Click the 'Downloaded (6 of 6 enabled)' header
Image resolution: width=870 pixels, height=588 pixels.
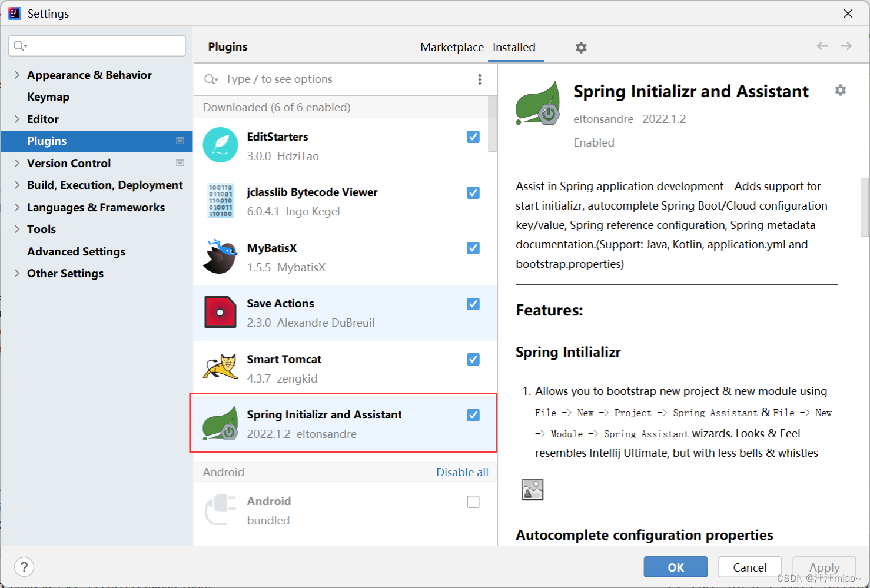point(277,107)
